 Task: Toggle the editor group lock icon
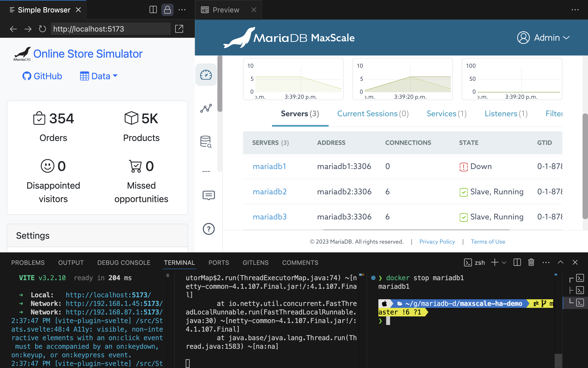coord(167,10)
